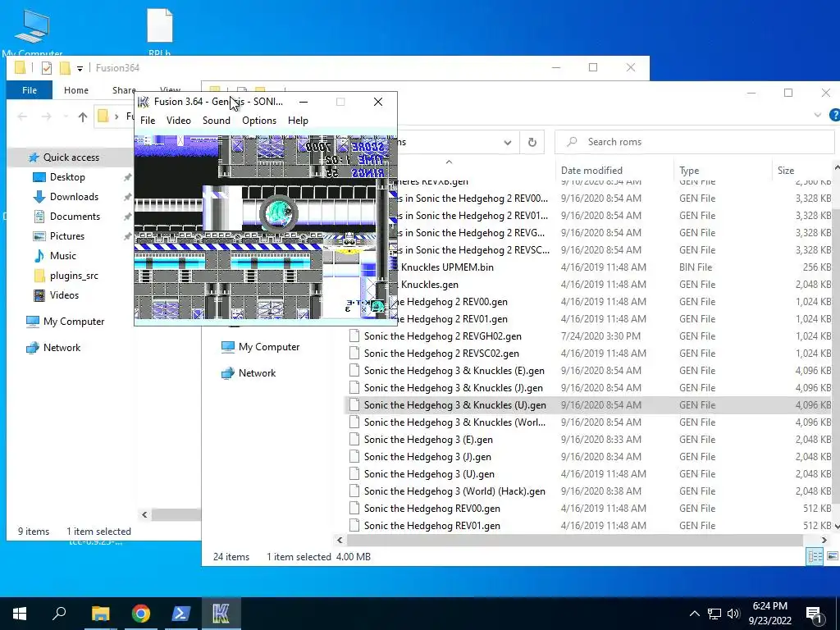Viewport: 840px width, 630px height.
Task: Open taskbar search magnifier
Action: click(59, 614)
